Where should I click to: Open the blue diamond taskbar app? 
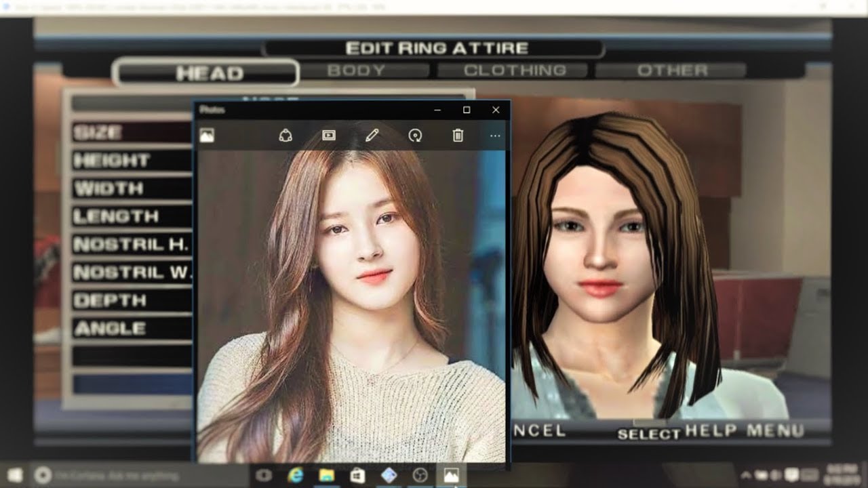389,475
